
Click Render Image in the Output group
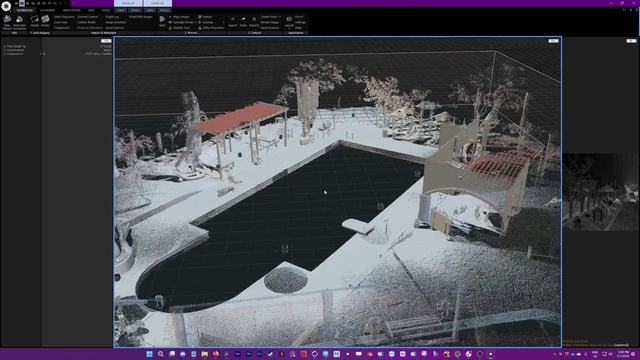tap(269, 22)
